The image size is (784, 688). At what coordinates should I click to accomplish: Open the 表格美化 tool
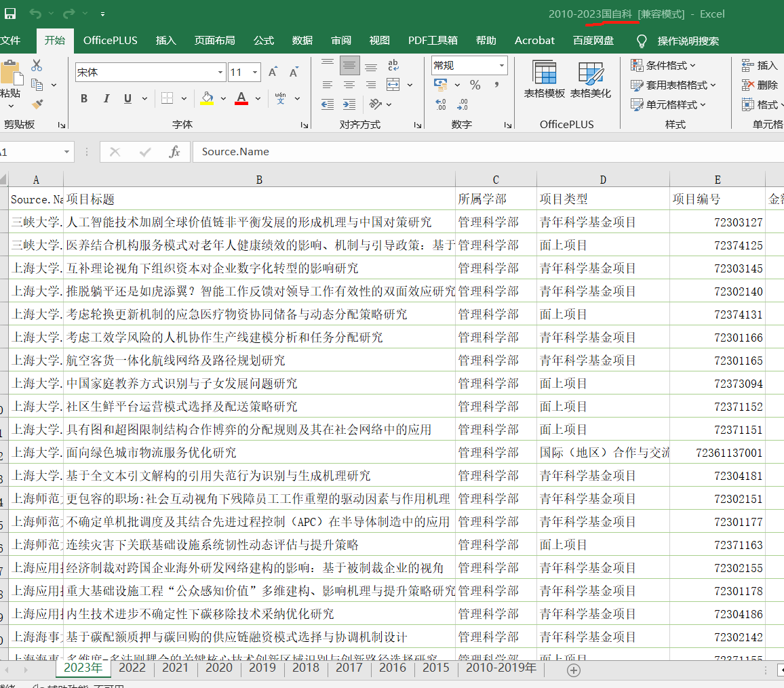590,80
